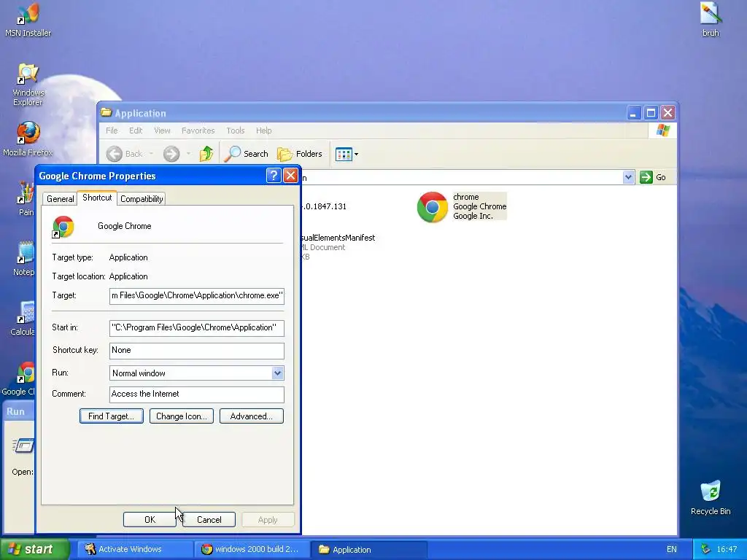The width and height of the screenshot is (747, 560).
Task: Open the Notepad desktop shortcut
Action: click(24, 258)
